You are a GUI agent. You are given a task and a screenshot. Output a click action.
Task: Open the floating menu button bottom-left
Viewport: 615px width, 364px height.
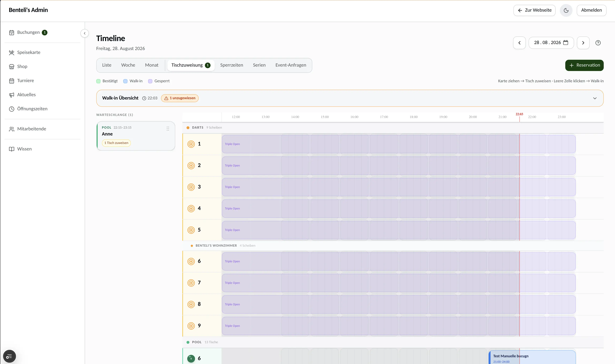(9, 356)
